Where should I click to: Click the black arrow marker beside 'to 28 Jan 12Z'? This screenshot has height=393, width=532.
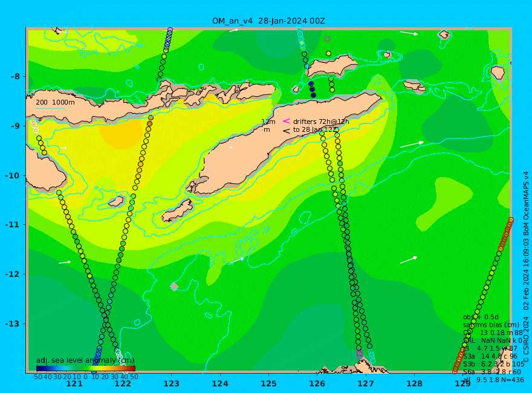[x=287, y=131]
